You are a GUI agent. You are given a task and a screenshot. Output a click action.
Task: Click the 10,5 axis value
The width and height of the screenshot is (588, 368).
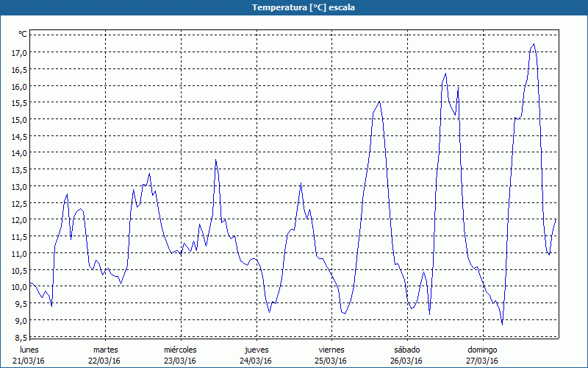(20, 271)
